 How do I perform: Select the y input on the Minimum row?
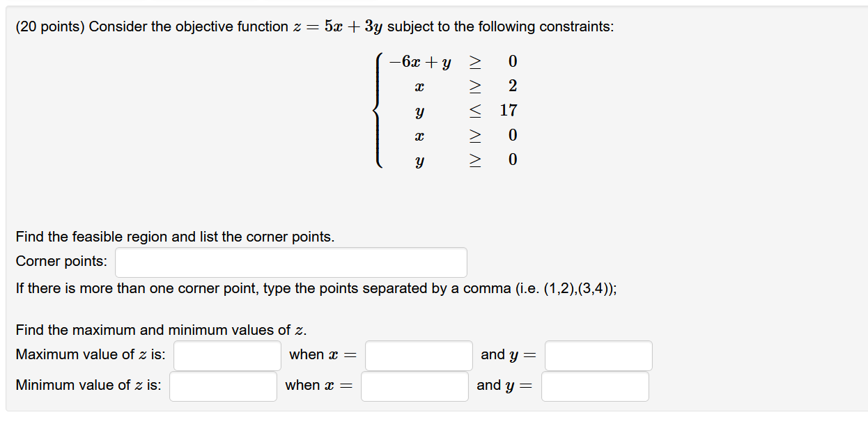click(595, 386)
